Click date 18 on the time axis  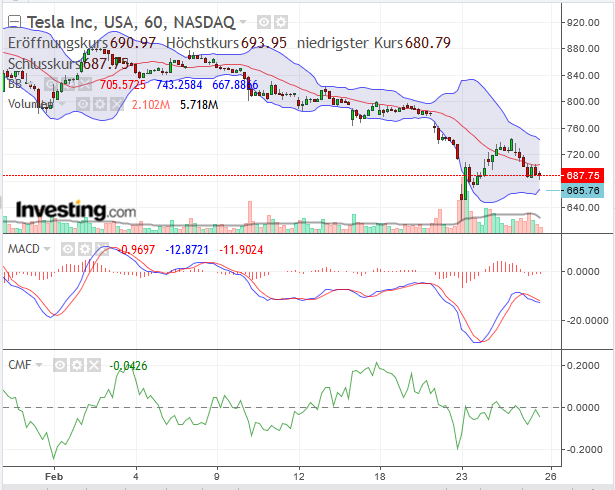(380, 477)
